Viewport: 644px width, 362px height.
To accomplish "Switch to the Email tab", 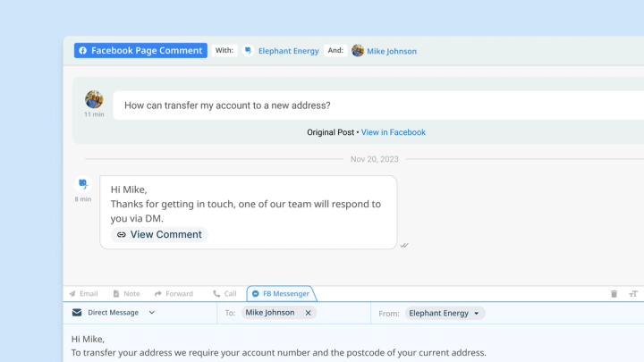I will point(84,294).
